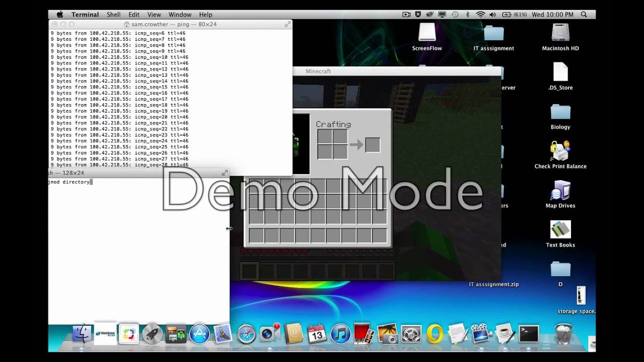Open the View menu
Viewport: 644px width, 362px height.
(154, 15)
